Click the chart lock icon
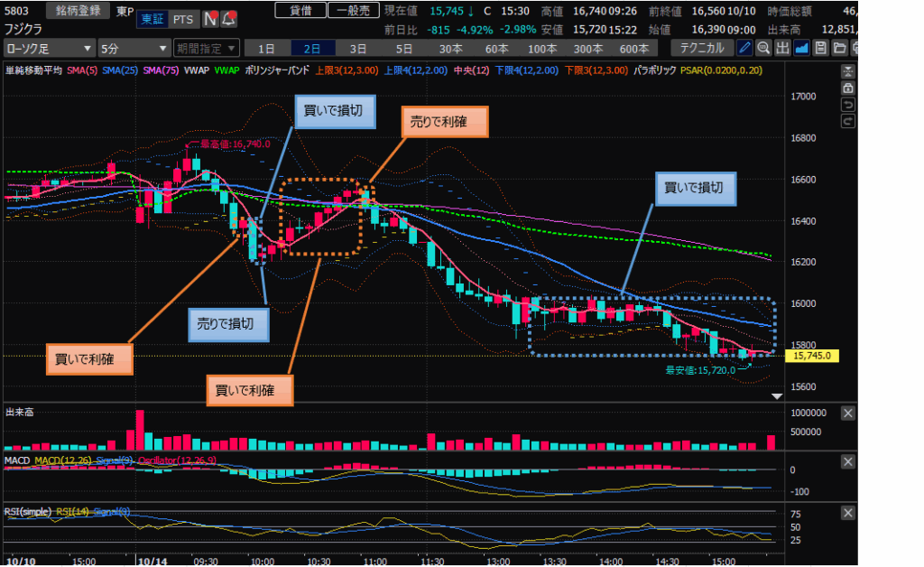Image resolution: width=924 pixels, height=567 pixels. click(x=847, y=88)
